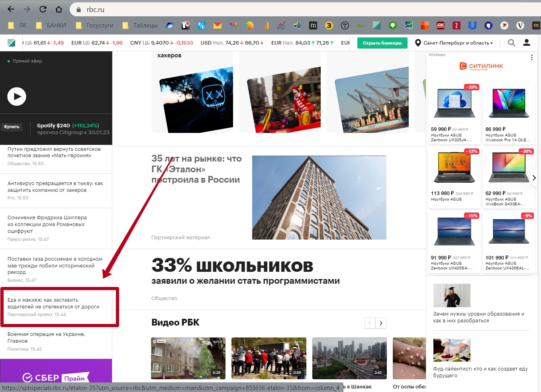This screenshot has height=392, width=541.
Task: Click the browser reload page icon
Action: tap(43, 9)
